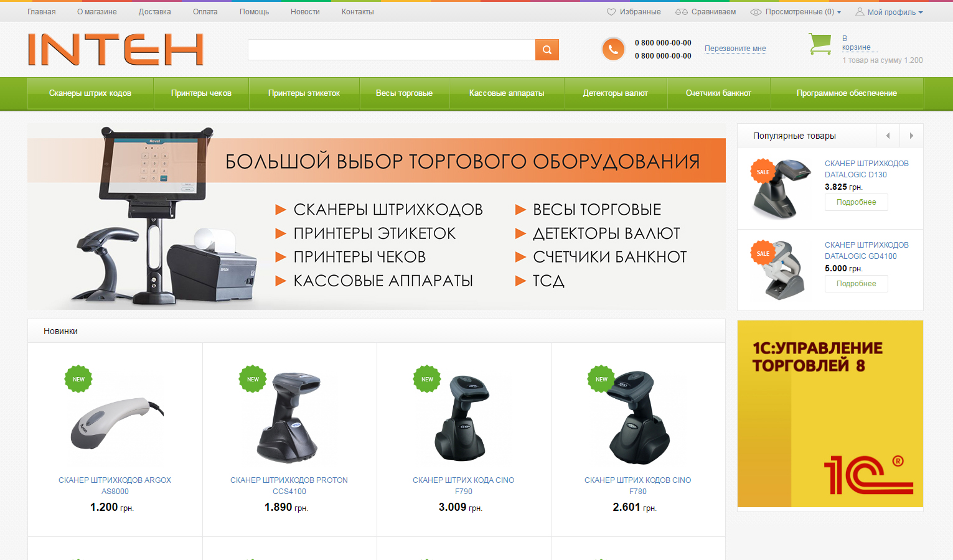Click the eye icon next to Просмотренные

[x=756, y=12]
